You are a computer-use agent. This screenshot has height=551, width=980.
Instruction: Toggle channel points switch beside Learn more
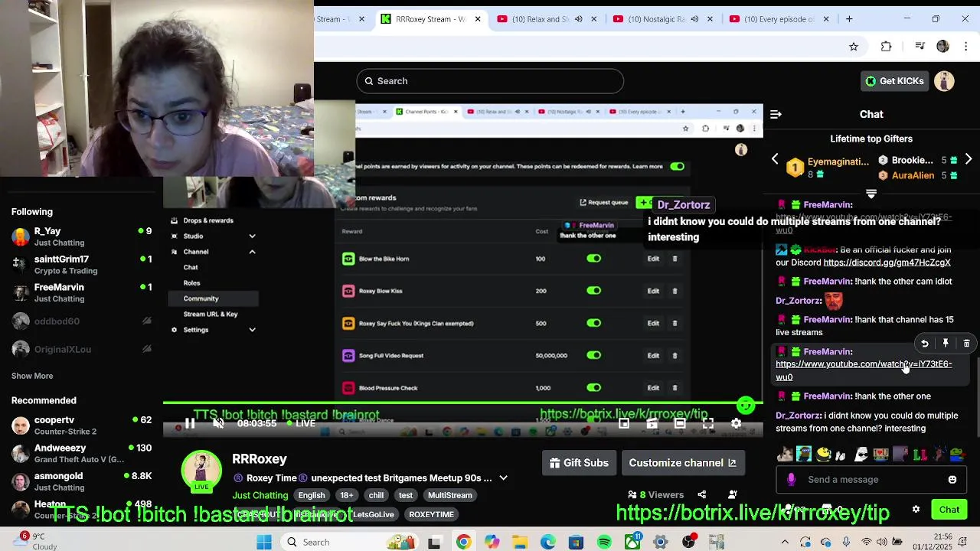(x=678, y=166)
